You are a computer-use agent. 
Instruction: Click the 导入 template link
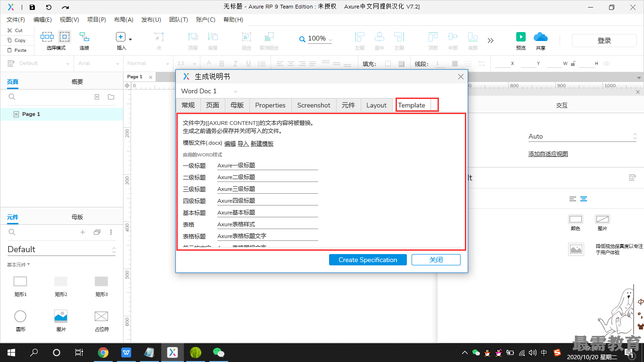[243, 144]
